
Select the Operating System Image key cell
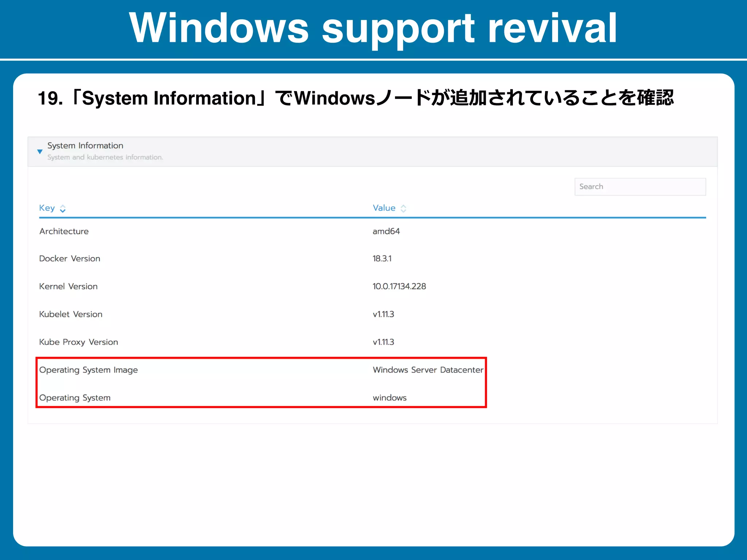click(89, 370)
